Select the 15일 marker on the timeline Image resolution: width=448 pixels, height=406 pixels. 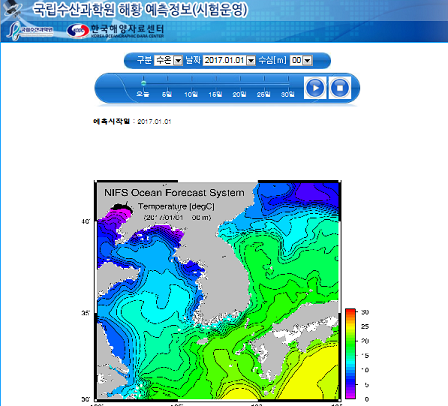point(215,94)
